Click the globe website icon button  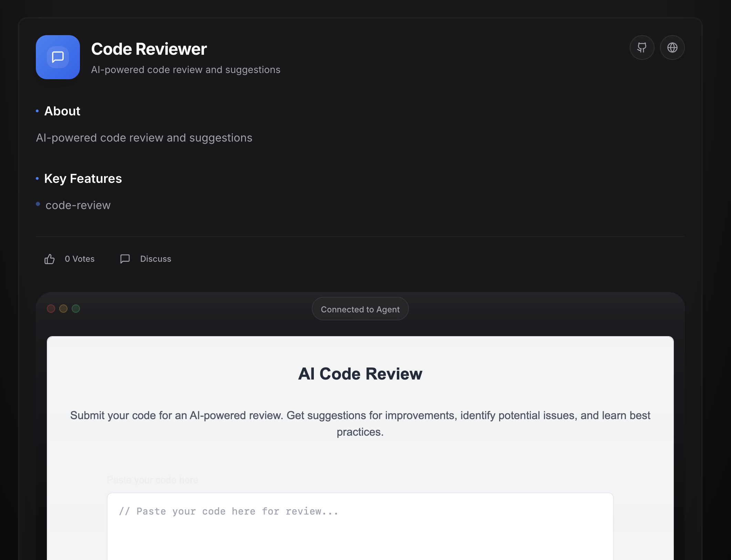coord(672,48)
